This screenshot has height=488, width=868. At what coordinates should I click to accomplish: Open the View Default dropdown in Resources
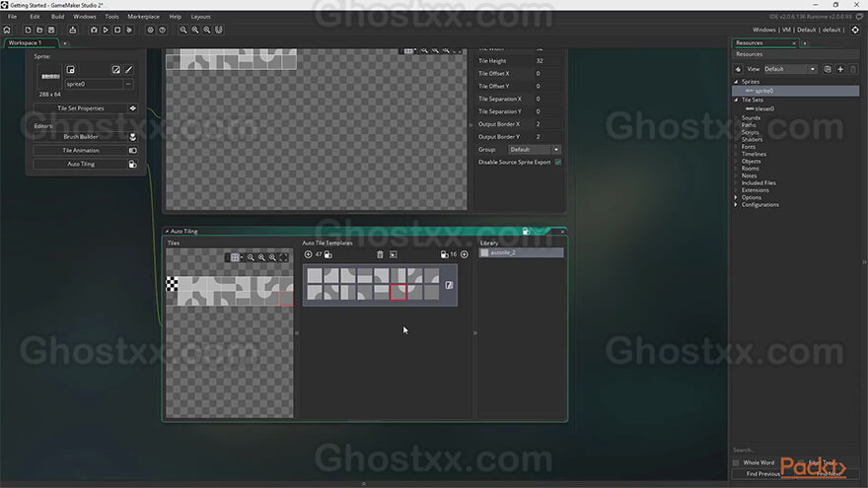tap(790, 69)
